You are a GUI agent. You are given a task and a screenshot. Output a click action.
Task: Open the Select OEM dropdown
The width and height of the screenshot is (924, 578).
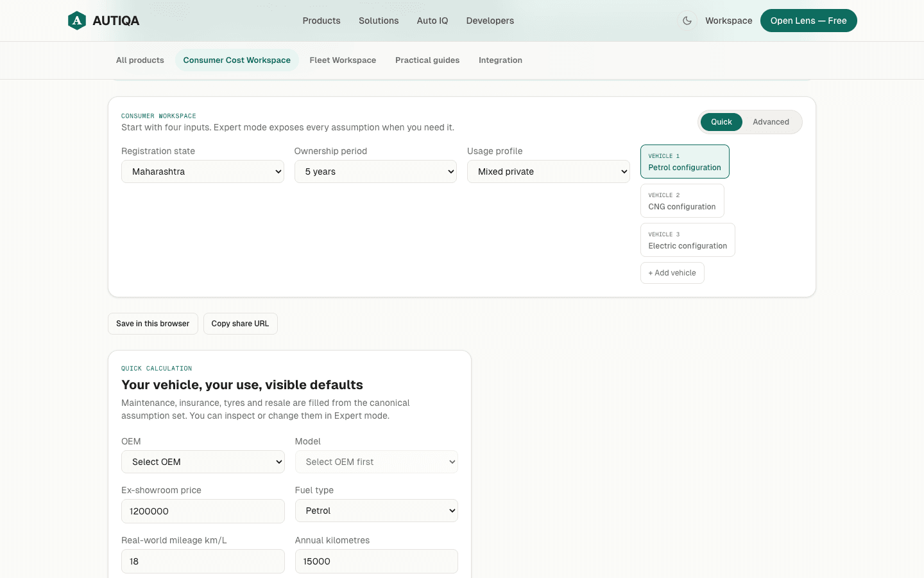[x=203, y=462]
